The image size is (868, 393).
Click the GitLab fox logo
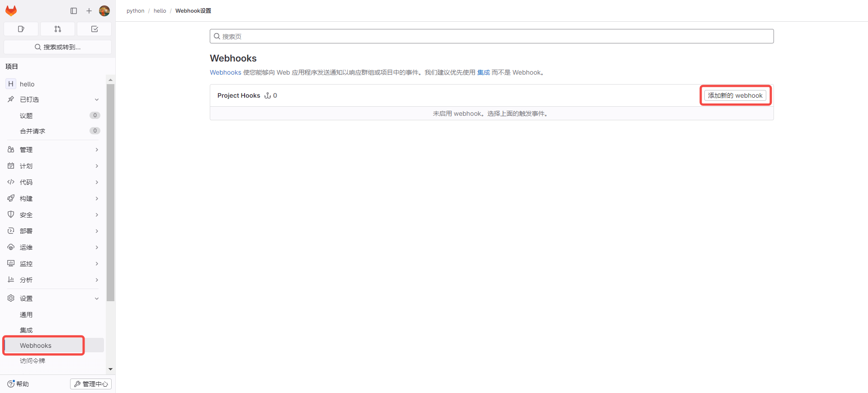(11, 10)
